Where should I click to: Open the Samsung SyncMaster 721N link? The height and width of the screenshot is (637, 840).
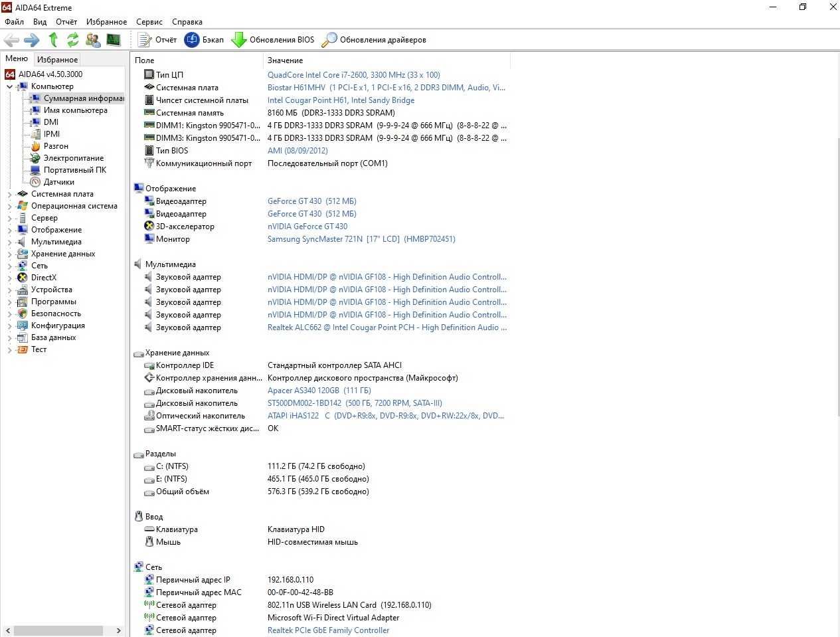[361, 239]
